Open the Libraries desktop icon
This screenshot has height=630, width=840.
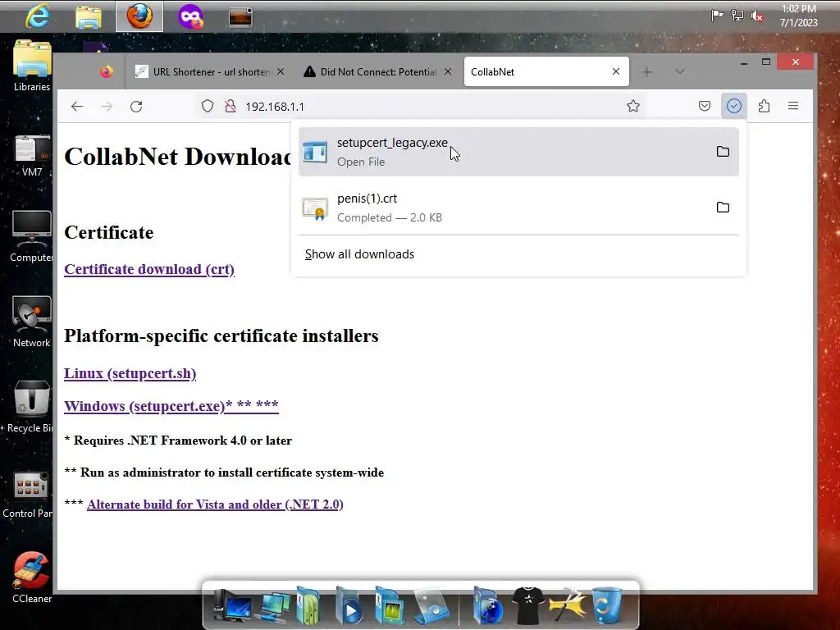[x=32, y=66]
